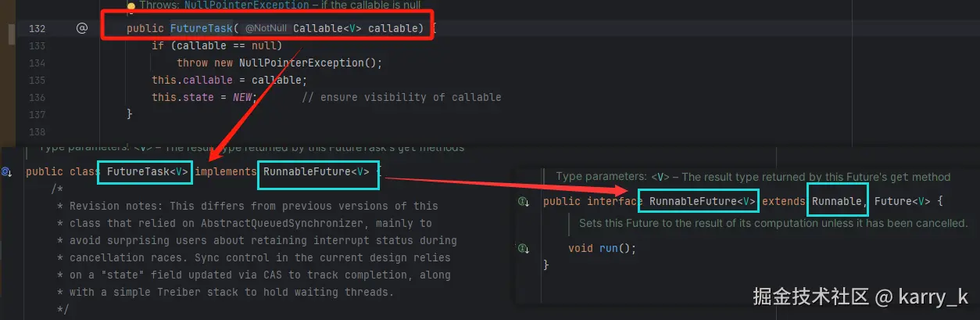This screenshot has width=980, height=320.
Task: Click the Runnable type after extends
Action: pyautogui.click(x=837, y=202)
